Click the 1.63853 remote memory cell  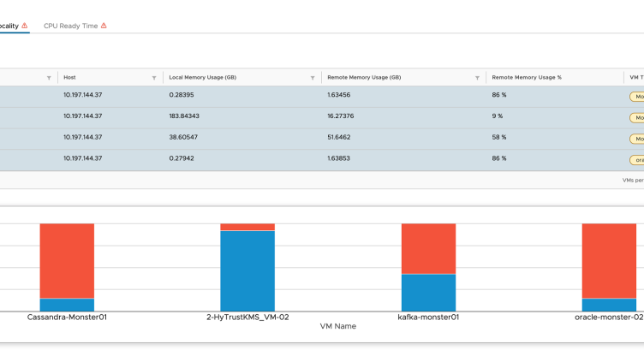point(339,158)
